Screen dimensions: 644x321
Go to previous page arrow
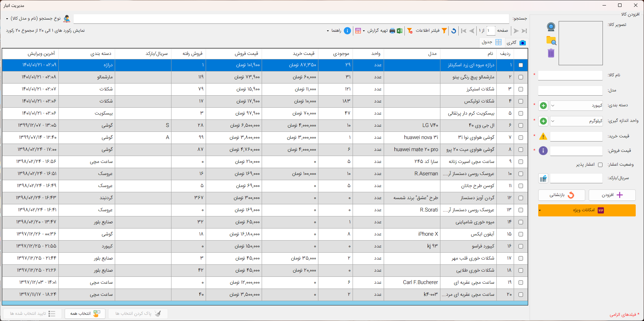coord(472,31)
